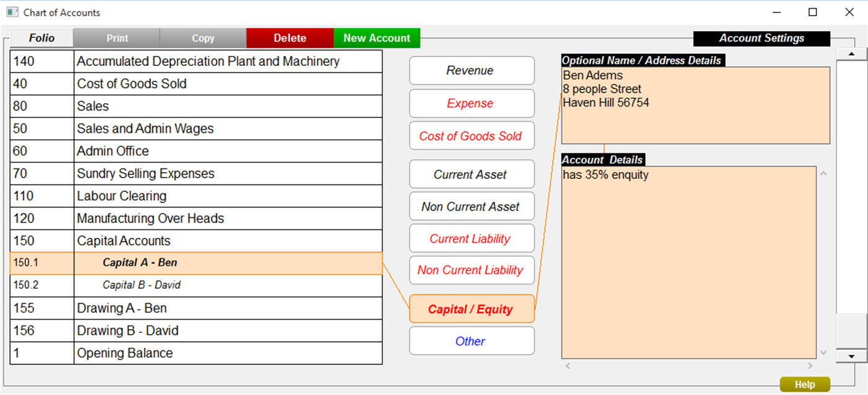Click the scrollbar down arrow
The image size is (868, 395).
pyautogui.click(x=851, y=355)
